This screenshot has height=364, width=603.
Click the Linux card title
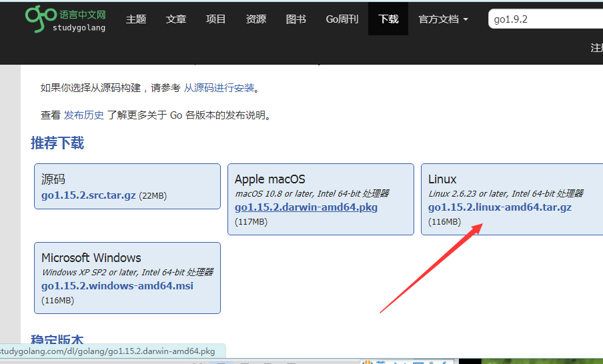(442, 179)
